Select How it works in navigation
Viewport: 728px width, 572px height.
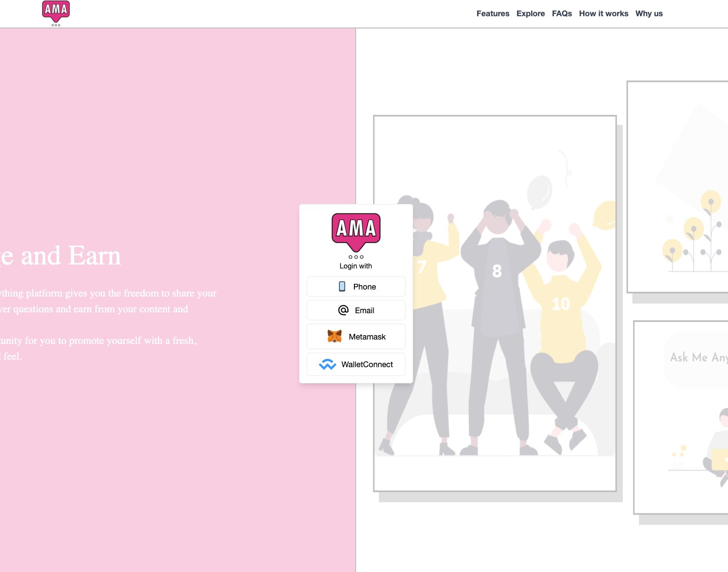[603, 14]
